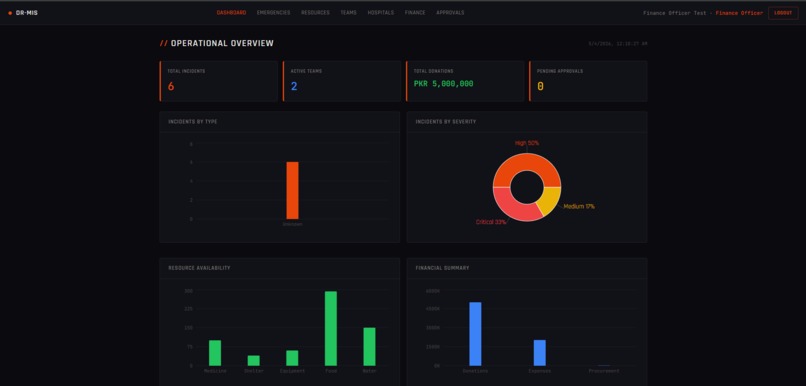Click the 'PKR 5,000,000' donations value
The height and width of the screenshot is (386, 806).
tap(444, 84)
